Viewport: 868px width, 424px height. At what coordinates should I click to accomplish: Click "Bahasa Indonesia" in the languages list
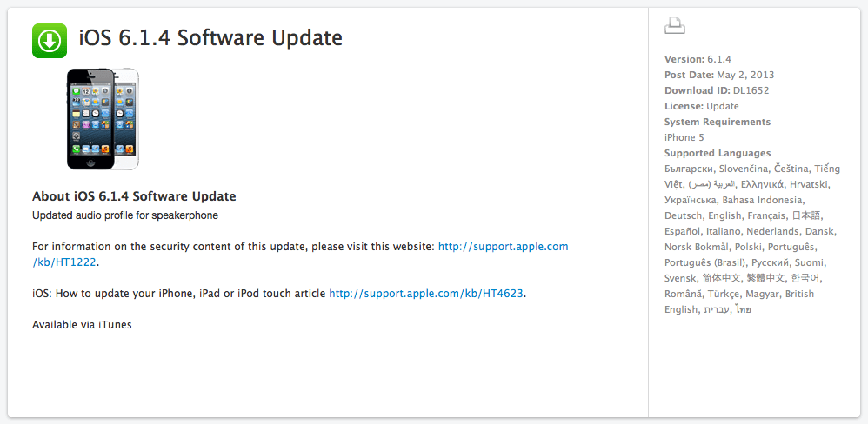765,200
